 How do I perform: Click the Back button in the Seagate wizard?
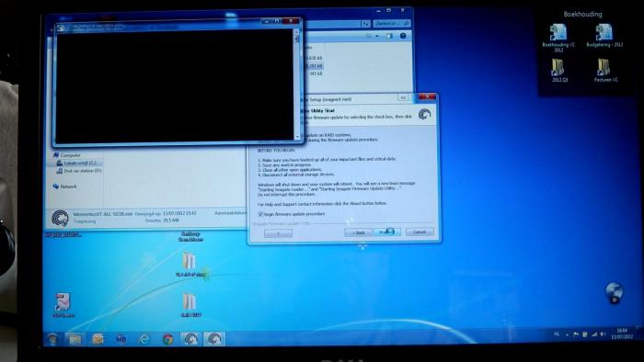358,232
